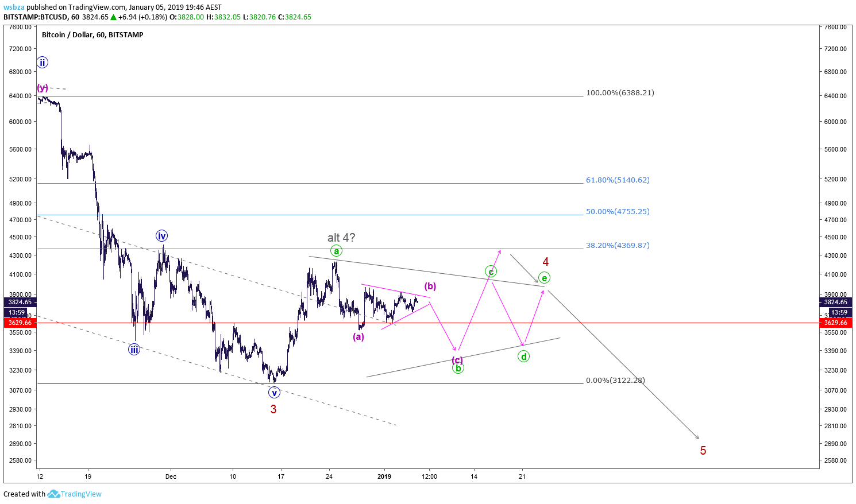Click the magenta (b) wave label
This screenshot has height=504, width=856.
430,286
